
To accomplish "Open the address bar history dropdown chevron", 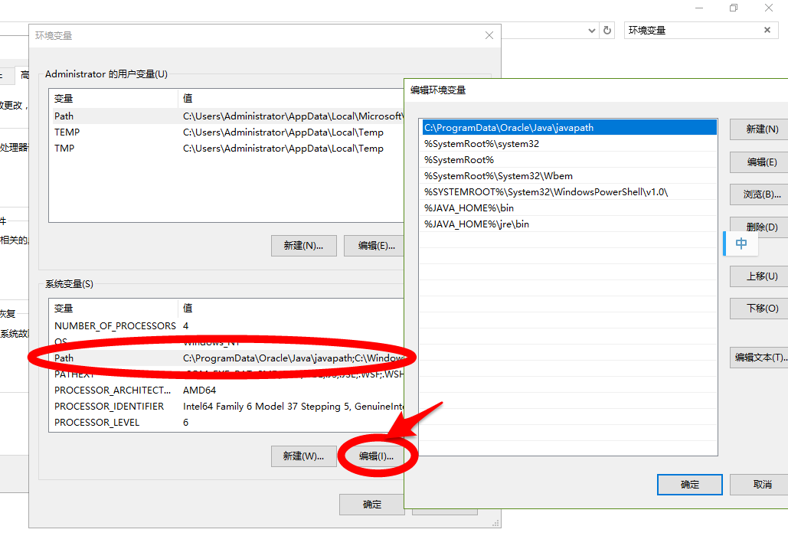I will point(589,30).
